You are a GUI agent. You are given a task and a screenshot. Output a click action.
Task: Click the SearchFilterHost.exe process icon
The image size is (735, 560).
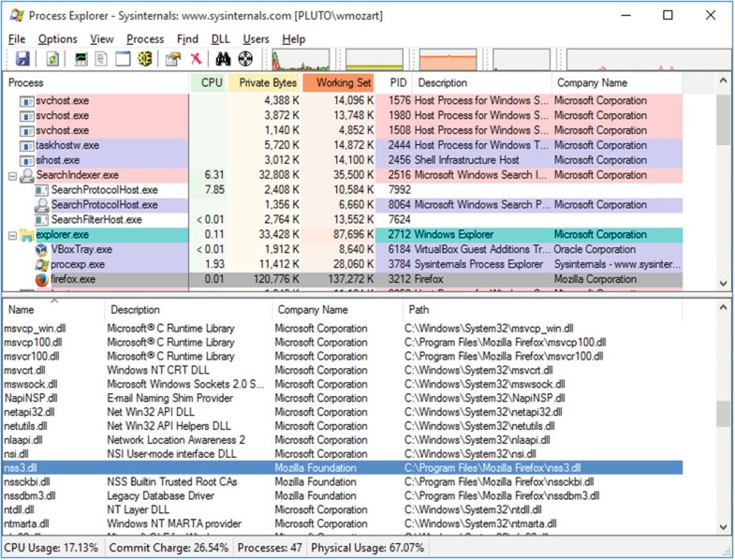(42, 220)
